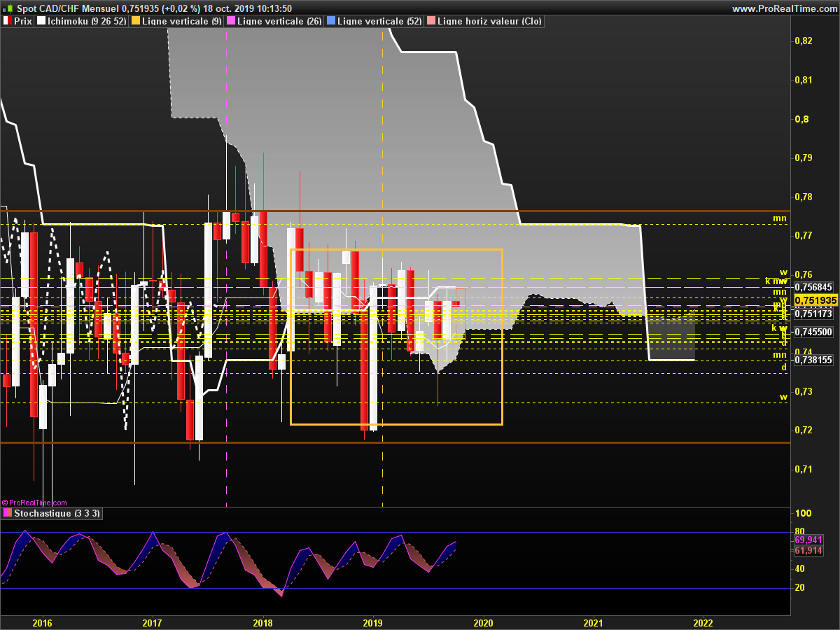Click the 0,756845 price level label

coord(813,287)
